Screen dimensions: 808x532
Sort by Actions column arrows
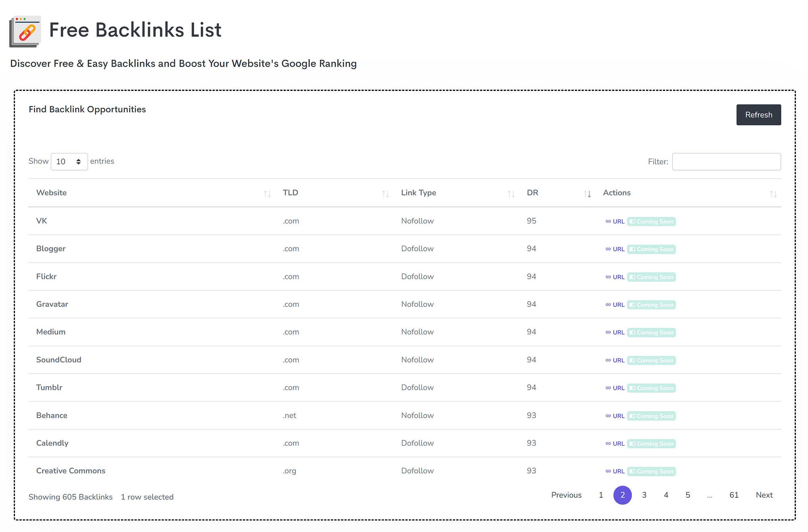click(773, 194)
